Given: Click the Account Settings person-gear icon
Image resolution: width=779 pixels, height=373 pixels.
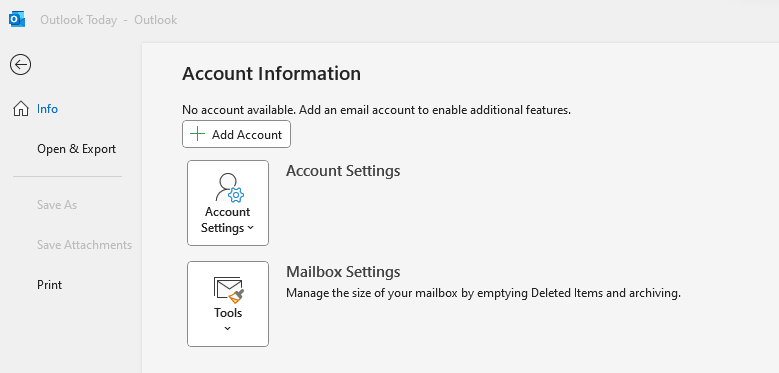Looking at the screenshot, I should tap(229, 187).
